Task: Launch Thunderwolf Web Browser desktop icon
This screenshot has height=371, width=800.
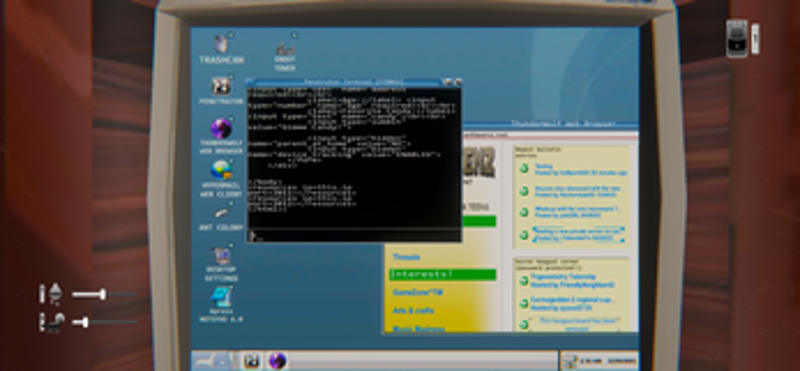Action: pyautogui.click(x=221, y=136)
